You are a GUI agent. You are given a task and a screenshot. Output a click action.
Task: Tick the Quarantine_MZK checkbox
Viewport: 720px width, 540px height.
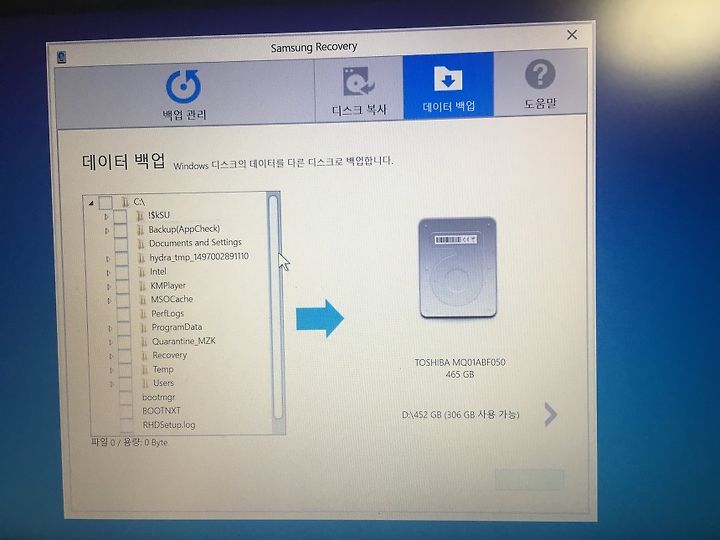pos(124,343)
